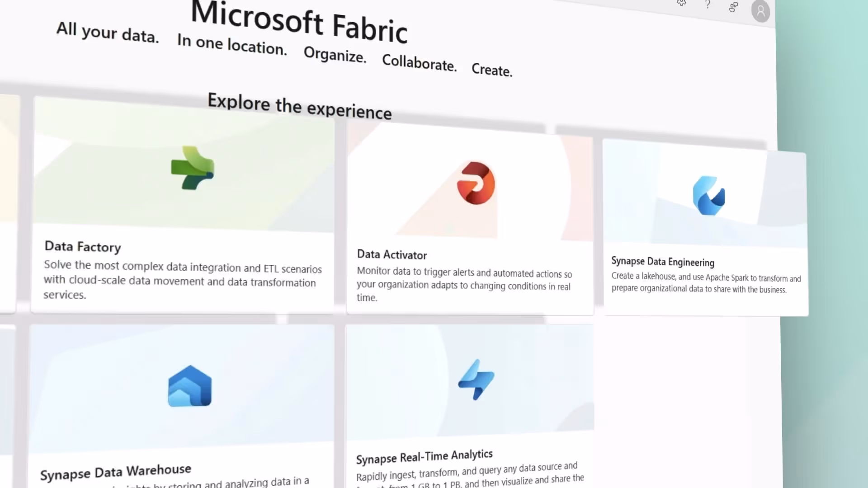This screenshot has width=868, height=488.
Task: Open the user account avatar
Action: (x=760, y=11)
